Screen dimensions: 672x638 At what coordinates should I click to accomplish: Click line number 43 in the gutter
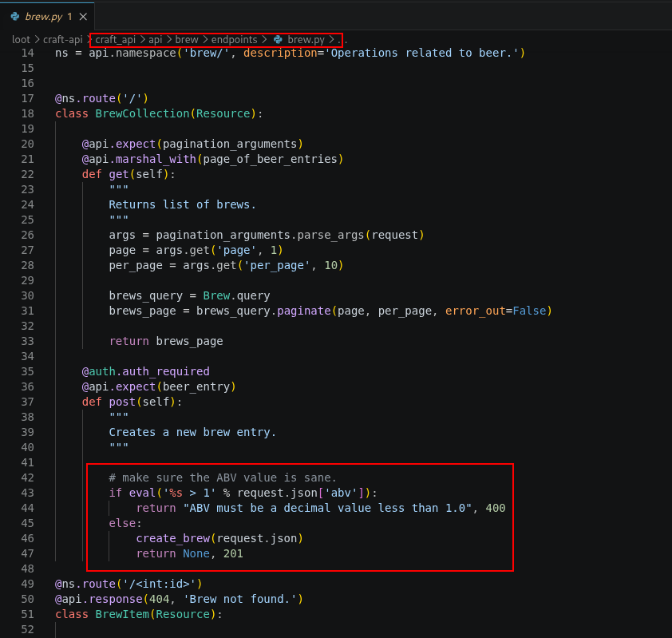click(27, 493)
